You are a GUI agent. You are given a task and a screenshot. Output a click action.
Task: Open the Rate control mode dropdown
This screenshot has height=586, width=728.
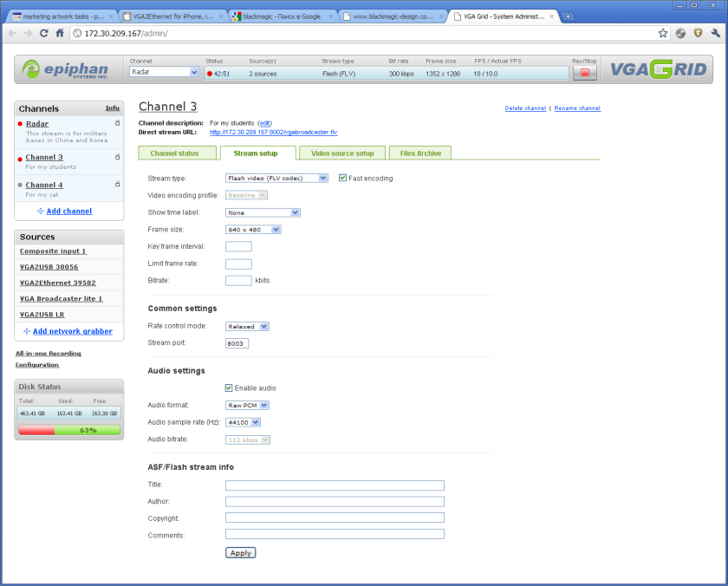(x=248, y=326)
